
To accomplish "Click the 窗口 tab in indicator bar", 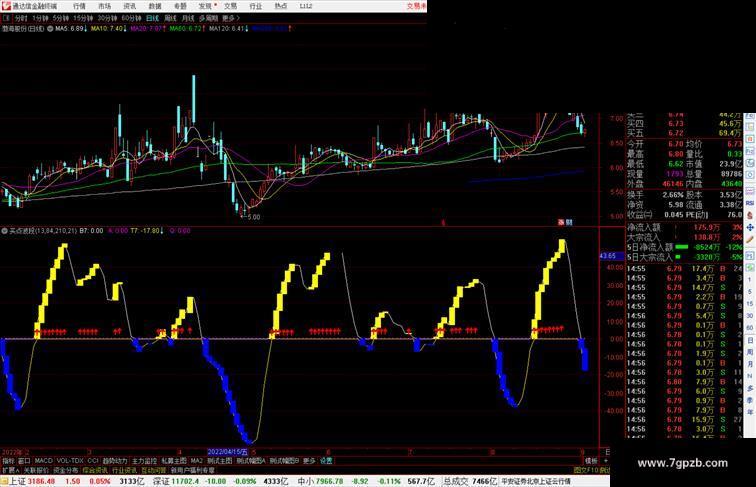I will (x=24, y=461).
